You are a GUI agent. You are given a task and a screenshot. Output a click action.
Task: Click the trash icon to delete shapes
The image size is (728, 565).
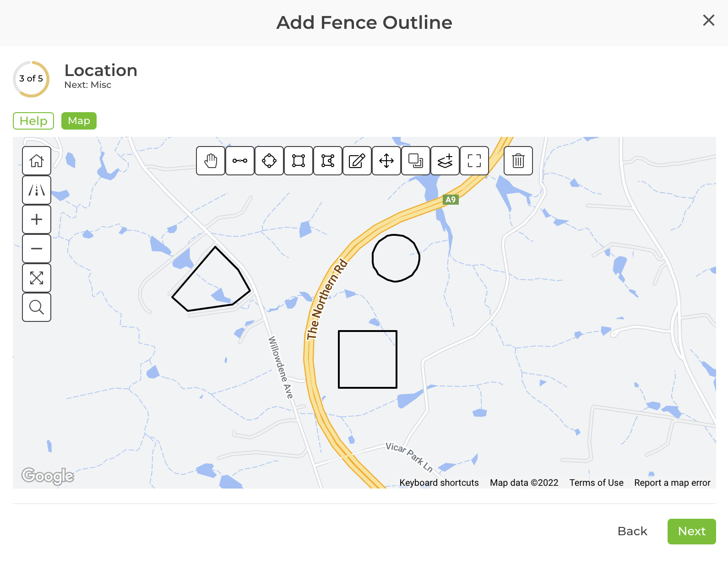[518, 161]
